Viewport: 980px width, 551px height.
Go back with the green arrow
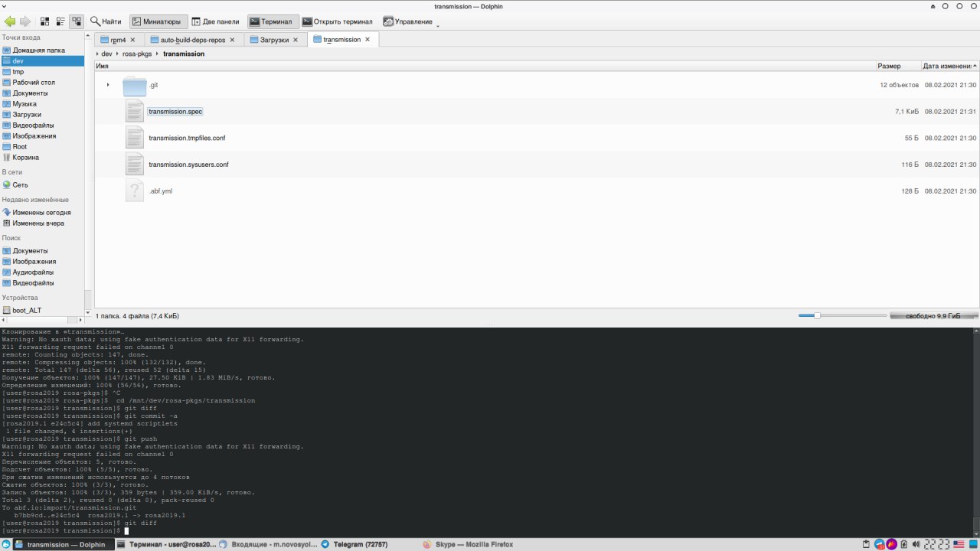pyautogui.click(x=10, y=21)
